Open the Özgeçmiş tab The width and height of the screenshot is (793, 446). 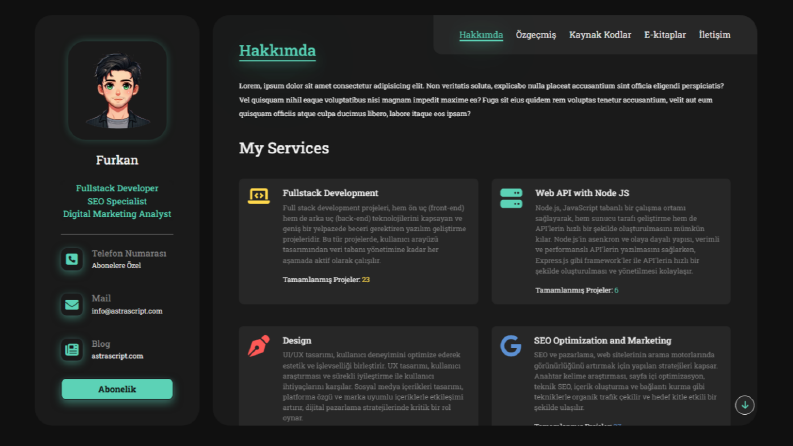click(x=536, y=35)
